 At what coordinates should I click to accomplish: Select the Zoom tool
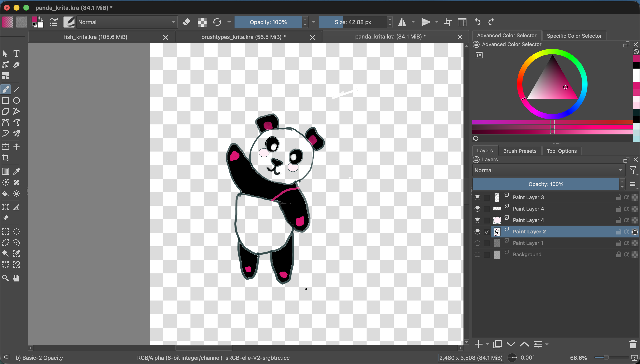pyautogui.click(x=6, y=278)
